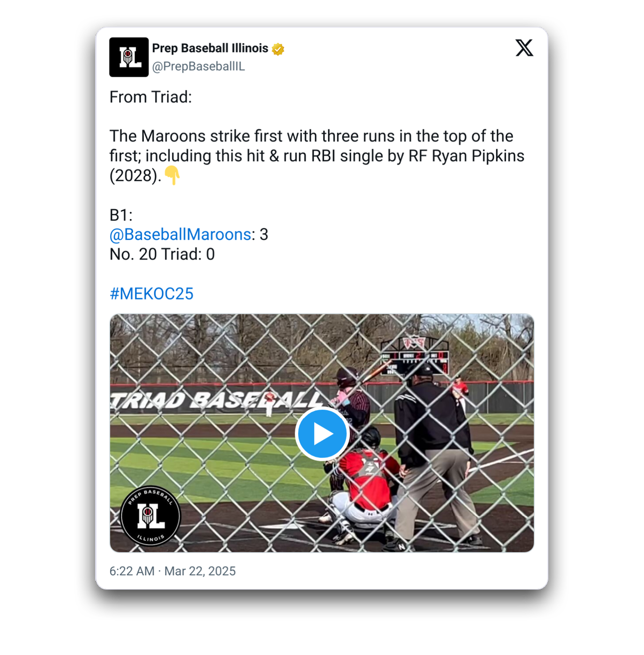Viewport: 644px width, 655px height.
Task: Click the 6:22 AM Mar 22, 2025 timestamp
Action: [173, 571]
